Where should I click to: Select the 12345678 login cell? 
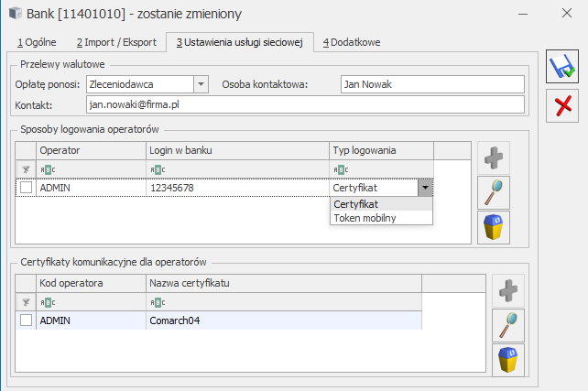[237, 188]
